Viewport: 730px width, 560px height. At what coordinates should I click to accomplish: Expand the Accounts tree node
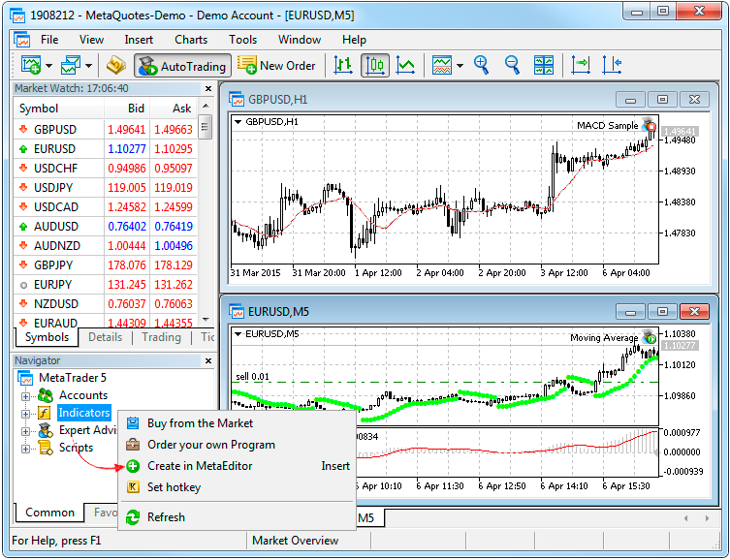[25, 396]
